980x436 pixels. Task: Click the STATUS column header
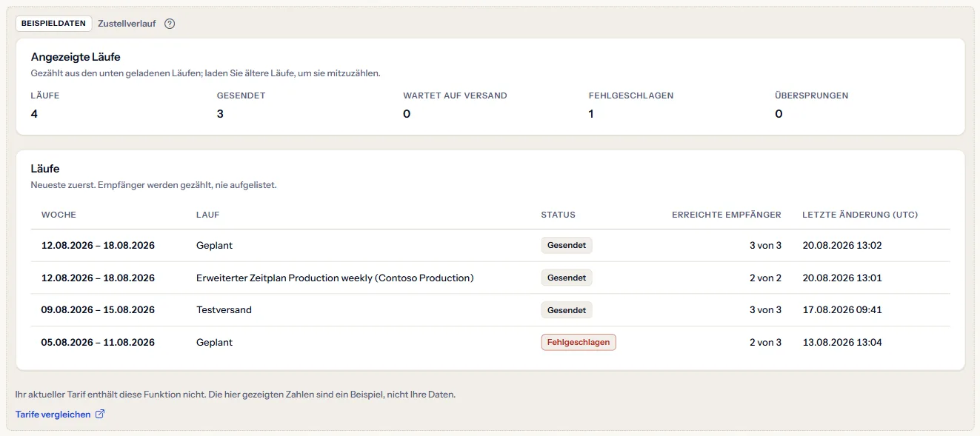click(558, 215)
